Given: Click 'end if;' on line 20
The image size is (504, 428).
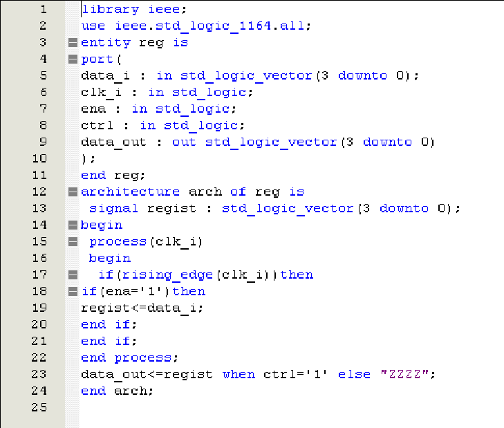Looking at the screenshot, I should (x=109, y=325).
